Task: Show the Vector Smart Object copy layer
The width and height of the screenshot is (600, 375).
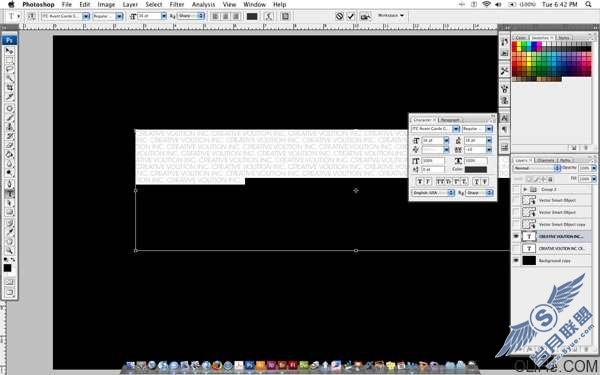Action: pyautogui.click(x=516, y=224)
